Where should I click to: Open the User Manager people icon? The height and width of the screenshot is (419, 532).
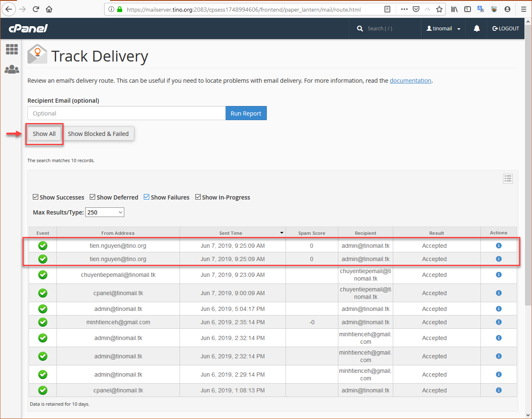pos(12,69)
